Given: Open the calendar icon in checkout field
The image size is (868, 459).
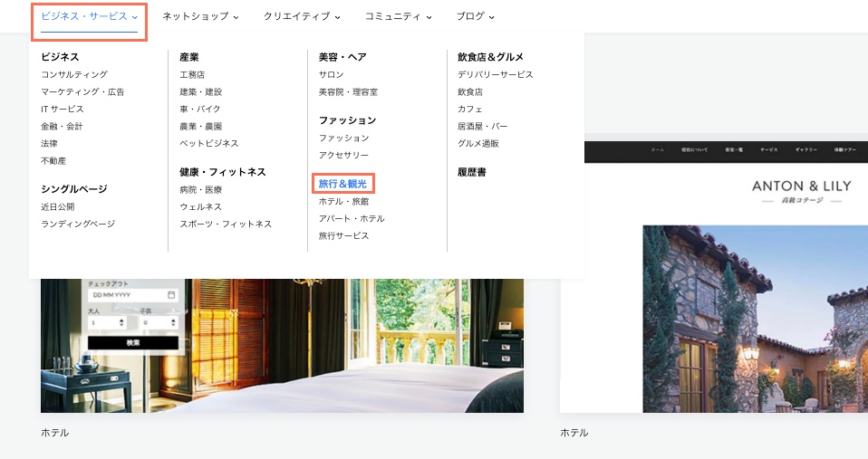Looking at the screenshot, I should pos(171,295).
